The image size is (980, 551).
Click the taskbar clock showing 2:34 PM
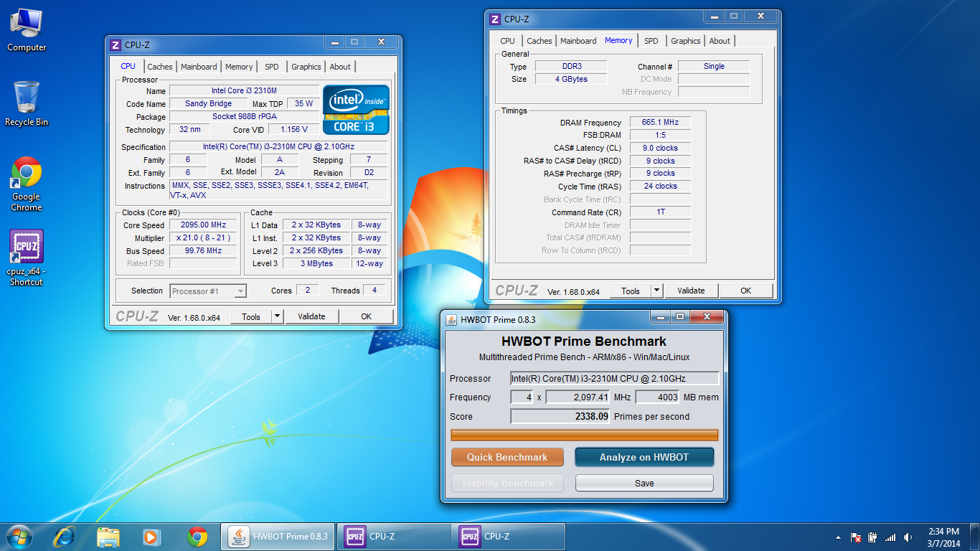[943, 537]
